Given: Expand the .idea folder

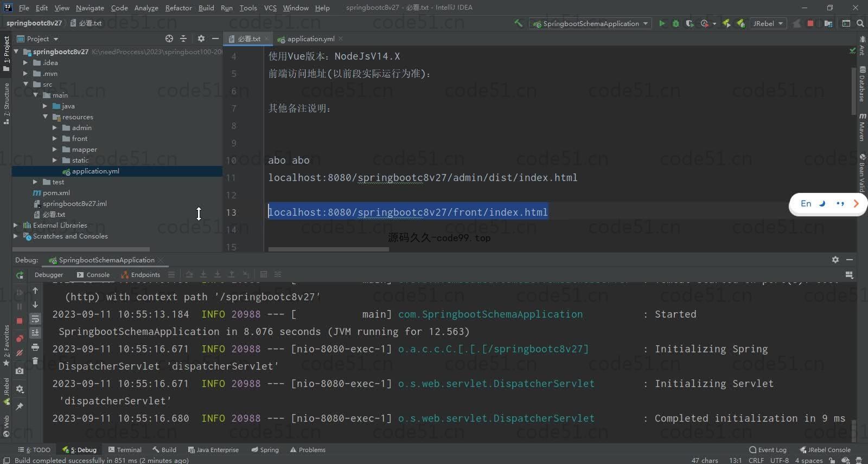Looking at the screenshot, I should 25,62.
